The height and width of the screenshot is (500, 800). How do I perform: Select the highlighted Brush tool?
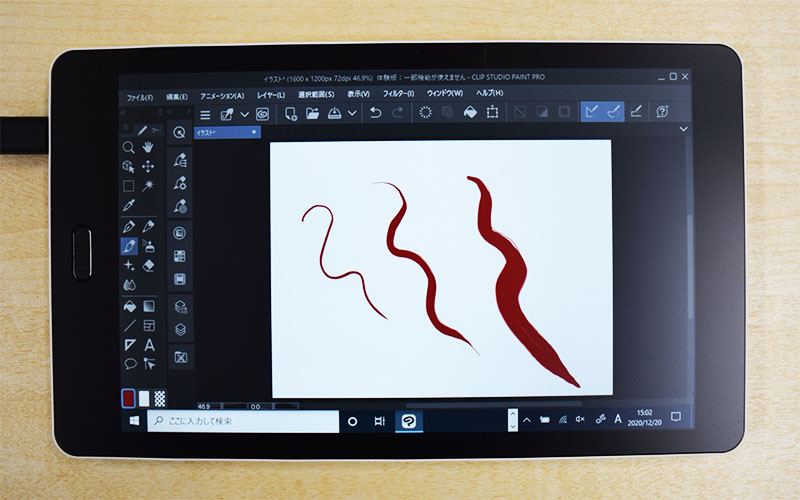[129, 246]
